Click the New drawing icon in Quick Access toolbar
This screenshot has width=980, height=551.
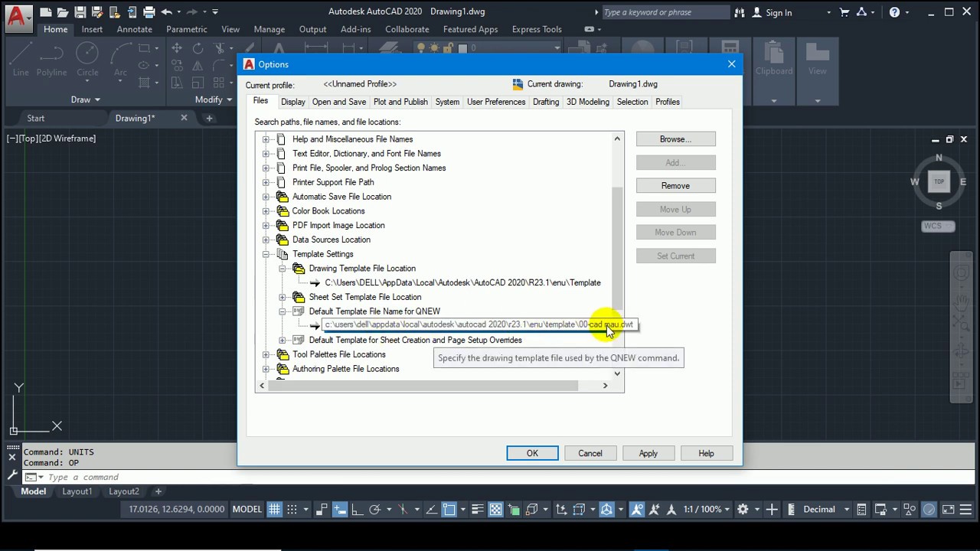point(47,12)
